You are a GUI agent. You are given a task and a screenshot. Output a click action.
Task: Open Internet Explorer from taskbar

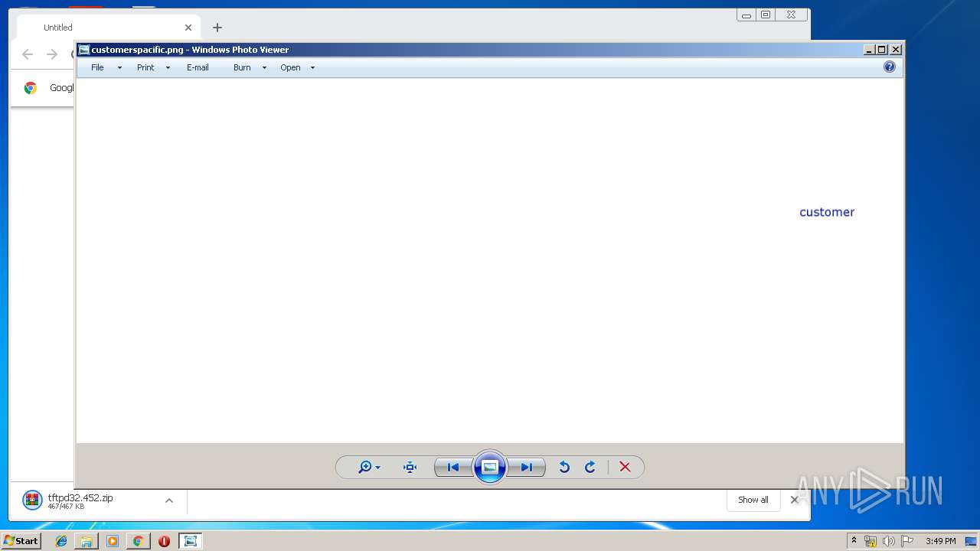pos(61,541)
